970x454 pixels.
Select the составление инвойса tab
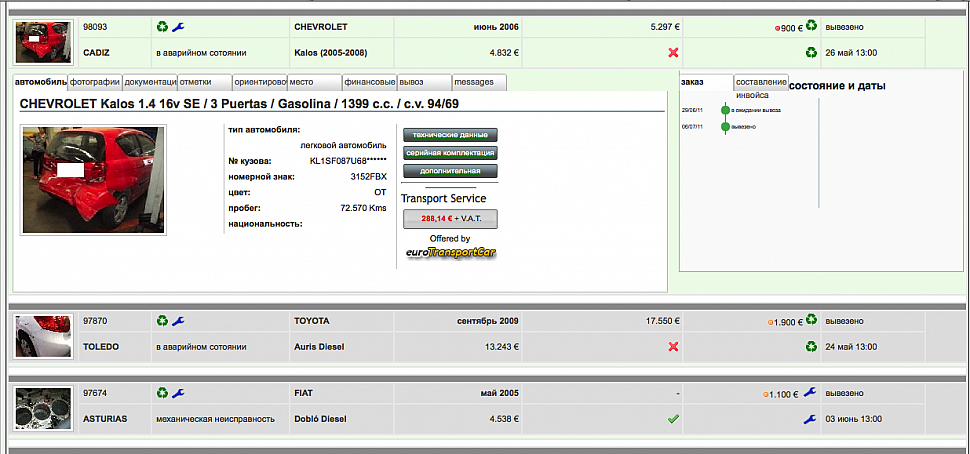tap(762, 82)
